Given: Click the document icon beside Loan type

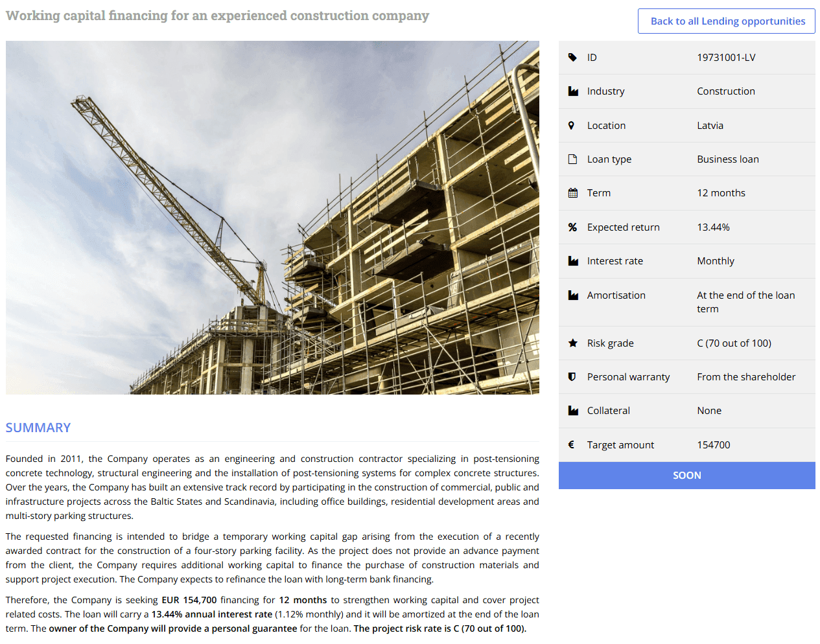Looking at the screenshot, I should (x=572, y=159).
